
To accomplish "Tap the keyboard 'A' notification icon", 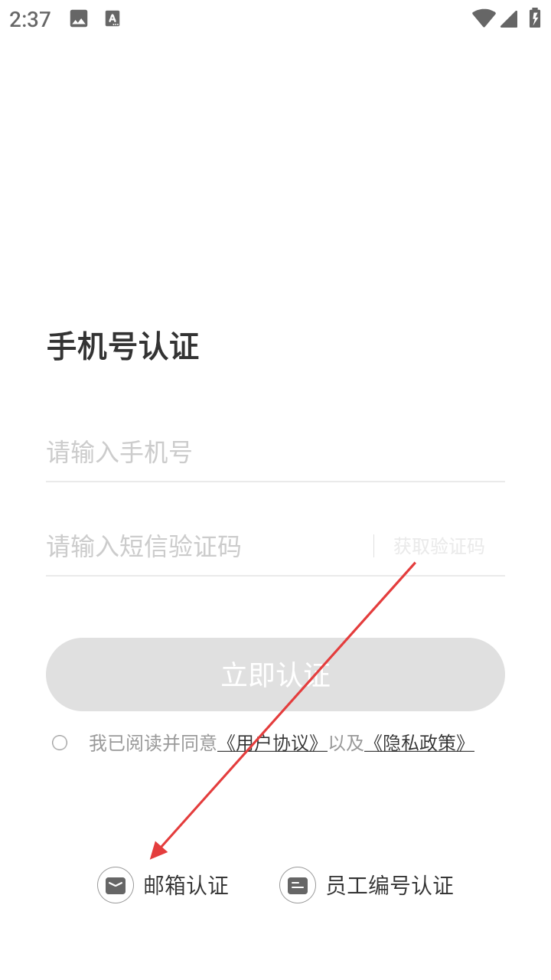I will tap(112, 19).
